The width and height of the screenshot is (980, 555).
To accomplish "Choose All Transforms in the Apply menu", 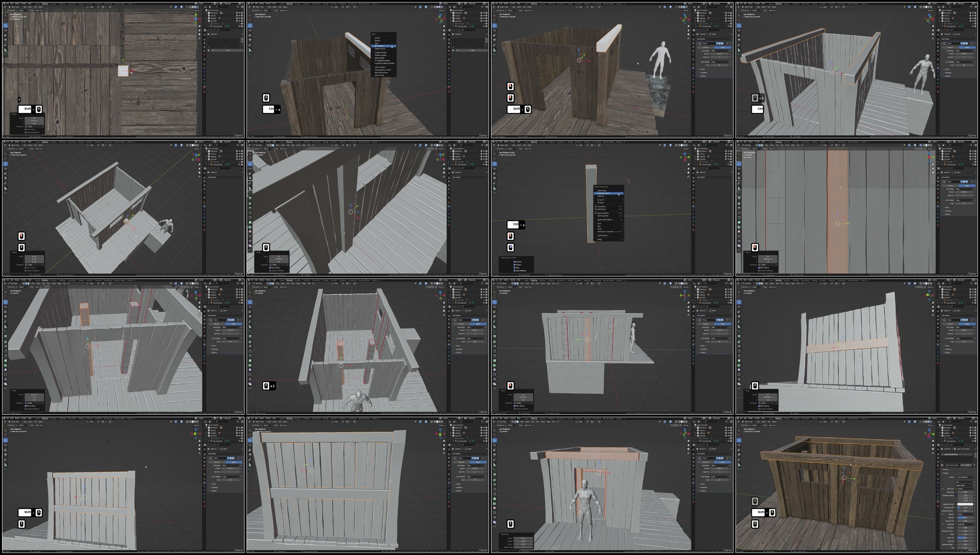I will (381, 46).
